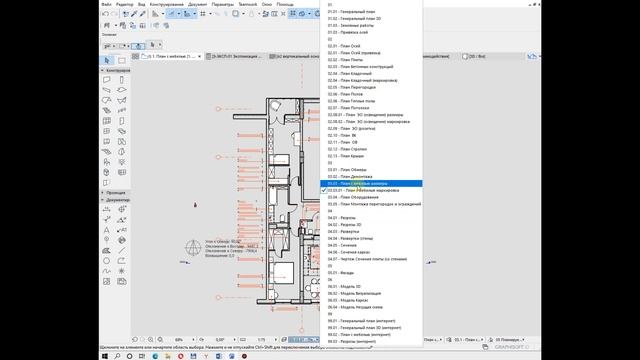Open the Окно menu
The height and width of the screenshot is (360, 640).
267,4
